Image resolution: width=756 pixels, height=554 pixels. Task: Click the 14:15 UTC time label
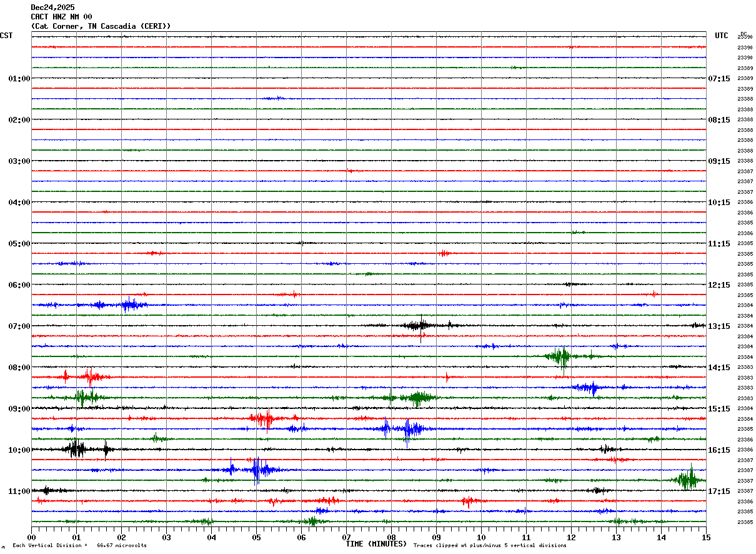click(719, 368)
